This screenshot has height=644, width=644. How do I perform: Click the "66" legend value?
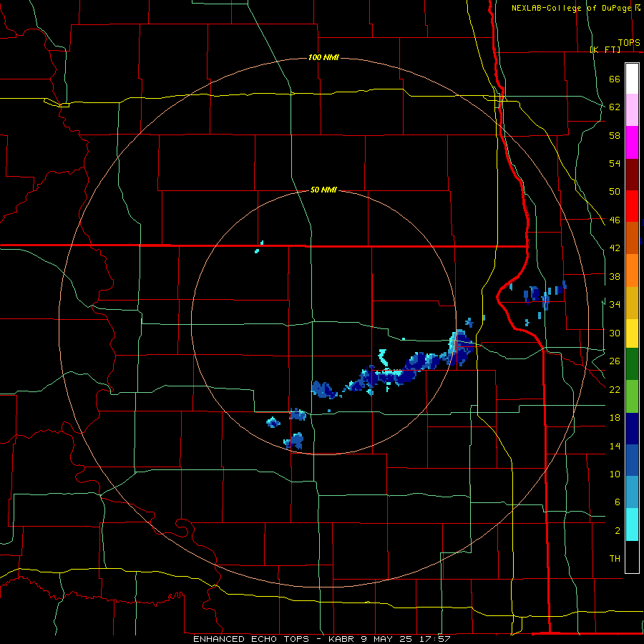pos(615,79)
